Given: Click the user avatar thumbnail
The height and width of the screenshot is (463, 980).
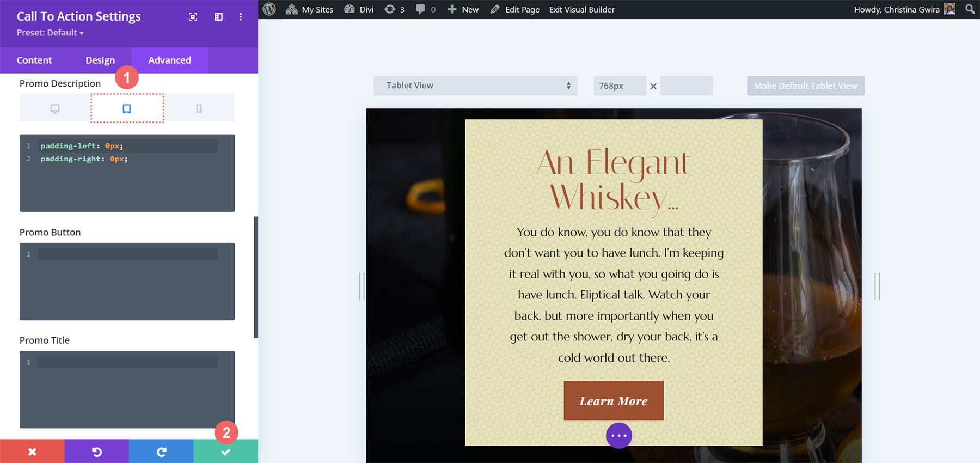Looking at the screenshot, I should click(x=950, y=9).
